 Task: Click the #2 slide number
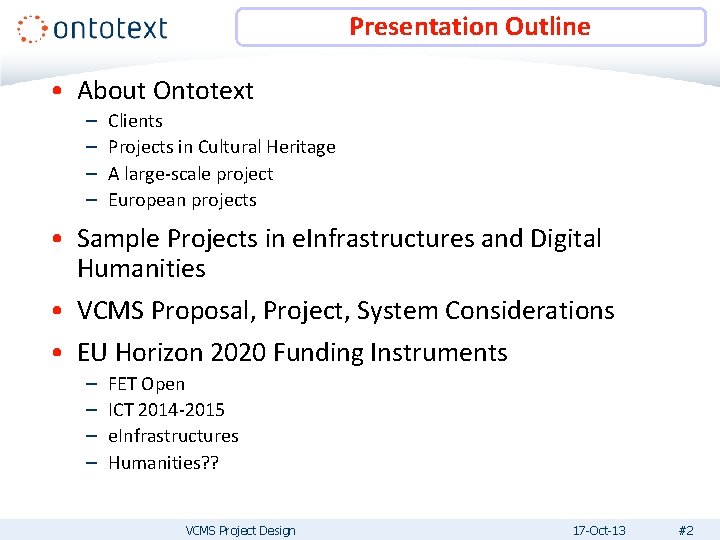pos(686,531)
